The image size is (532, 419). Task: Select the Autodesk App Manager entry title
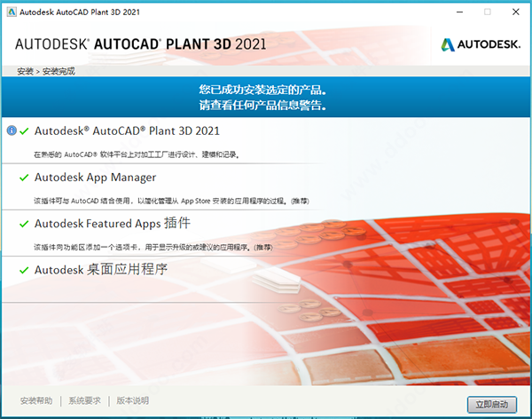click(x=96, y=178)
